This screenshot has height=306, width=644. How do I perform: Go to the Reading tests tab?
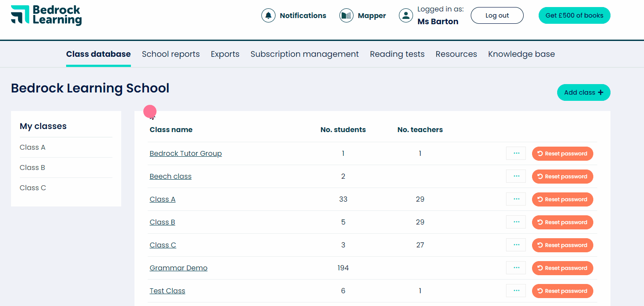[397, 54]
